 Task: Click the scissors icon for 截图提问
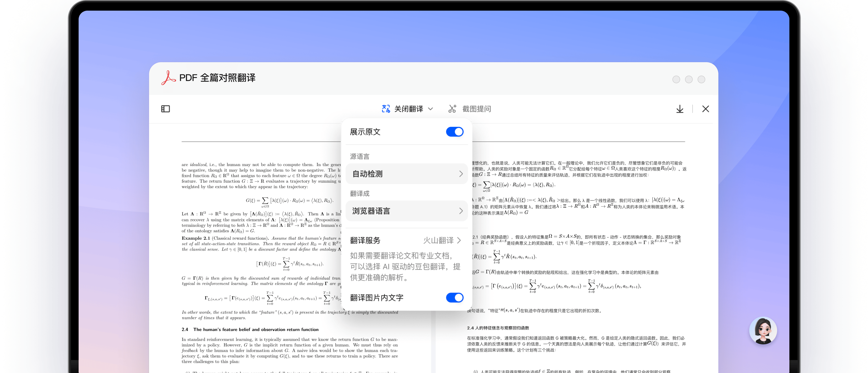click(x=452, y=109)
